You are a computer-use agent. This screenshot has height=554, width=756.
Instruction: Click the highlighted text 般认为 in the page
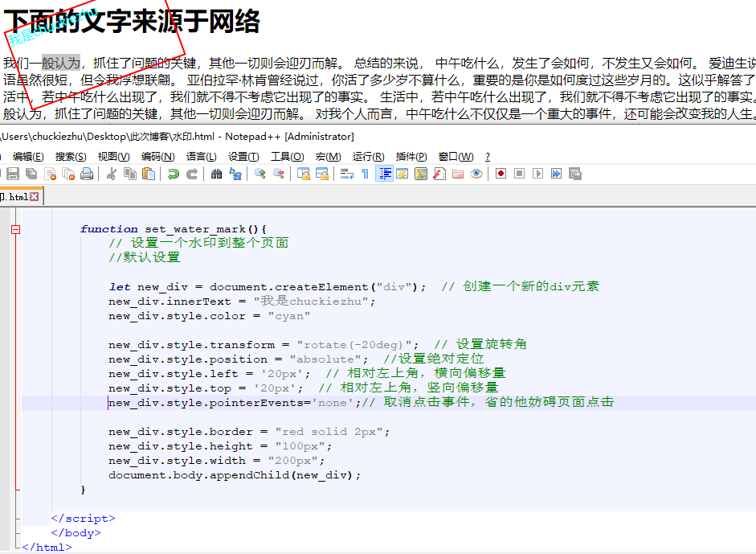click(61, 64)
